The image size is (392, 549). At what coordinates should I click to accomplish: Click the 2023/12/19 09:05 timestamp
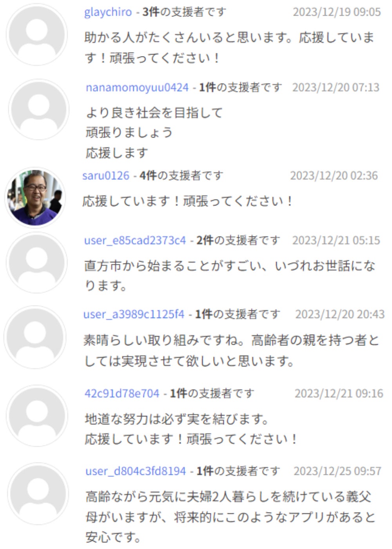click(x=337, y=12)
